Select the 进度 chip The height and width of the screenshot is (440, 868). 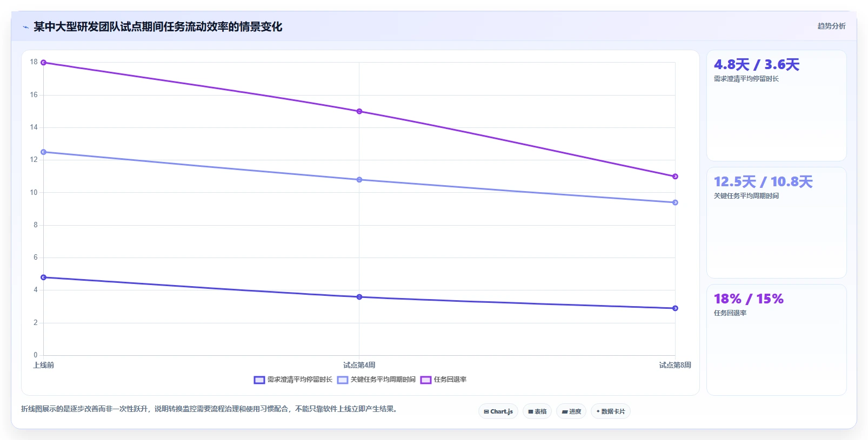coord(571,411)
